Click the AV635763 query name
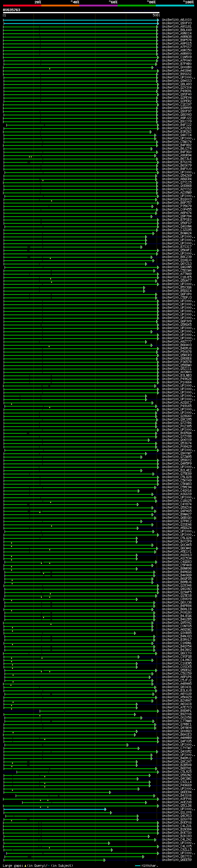The image size is (197, 868). (x=11, y=10)
